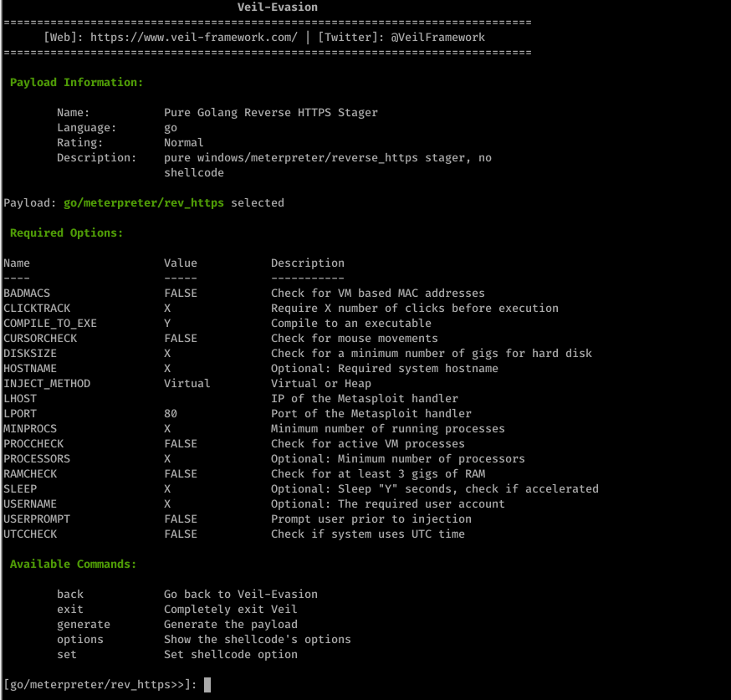
Task: Click the BADMACS option name
Action: pos(27,294)
